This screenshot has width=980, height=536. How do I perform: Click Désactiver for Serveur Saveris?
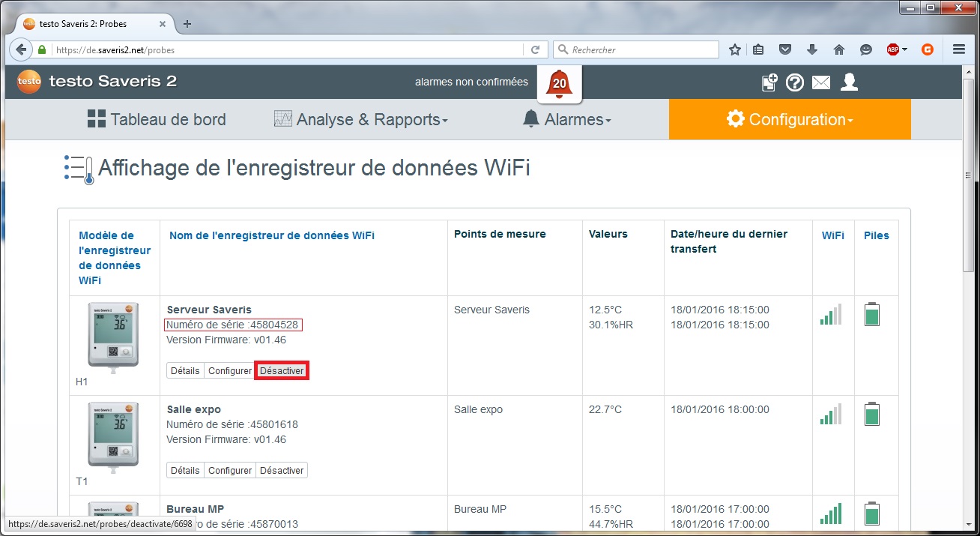tap(282, 371)
